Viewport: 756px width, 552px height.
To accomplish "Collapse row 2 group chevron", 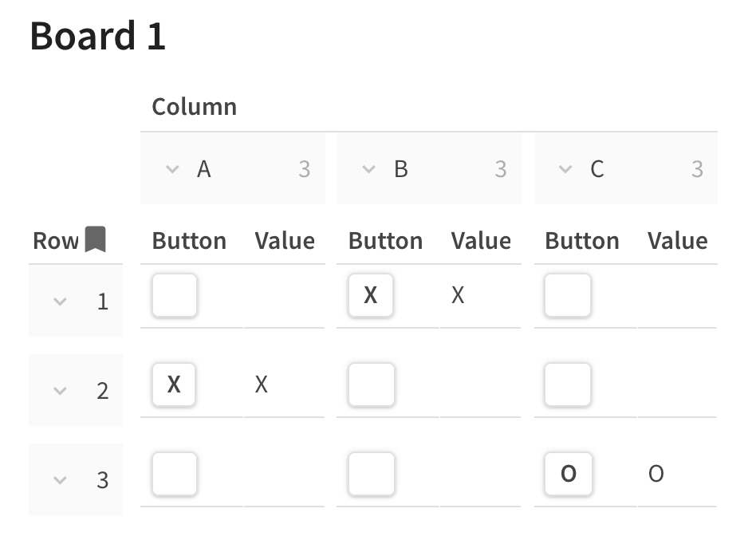I will pos(59,391).
